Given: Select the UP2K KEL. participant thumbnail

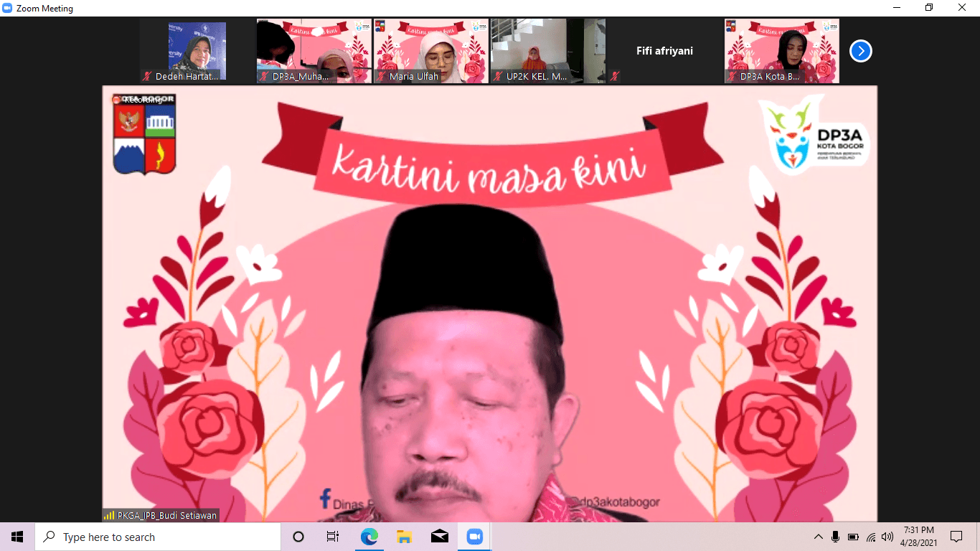Looking at the screenshot, I should (547, 50).
